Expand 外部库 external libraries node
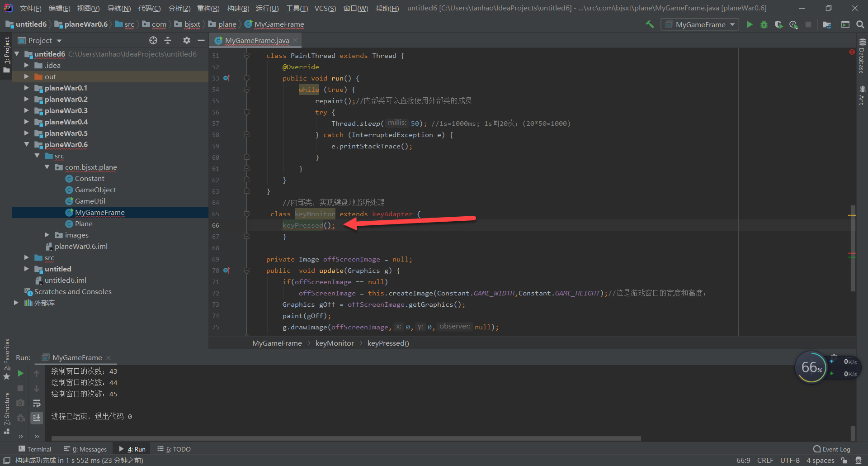 16,303
